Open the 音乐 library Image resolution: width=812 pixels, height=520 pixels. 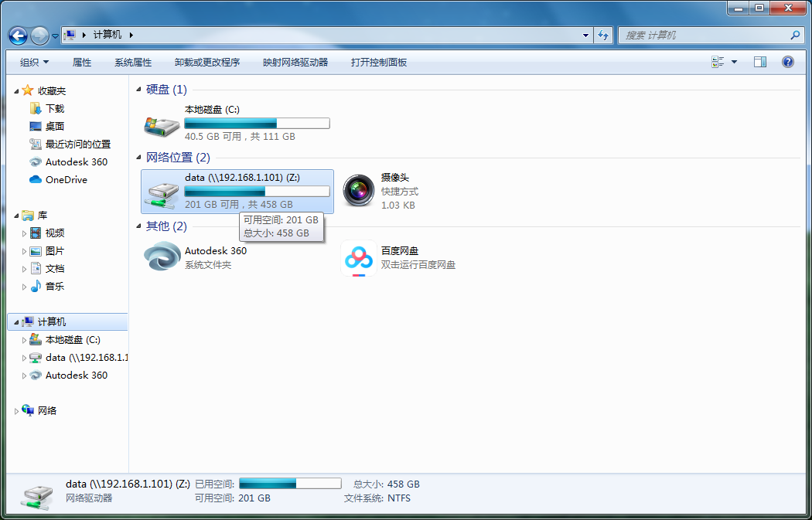coord(47,286)
